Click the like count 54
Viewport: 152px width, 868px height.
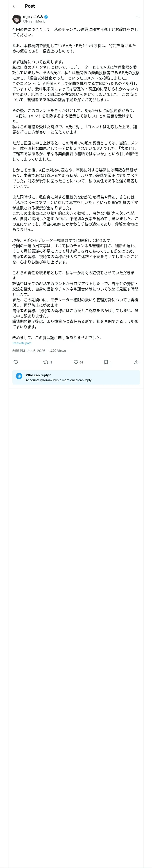81,363
